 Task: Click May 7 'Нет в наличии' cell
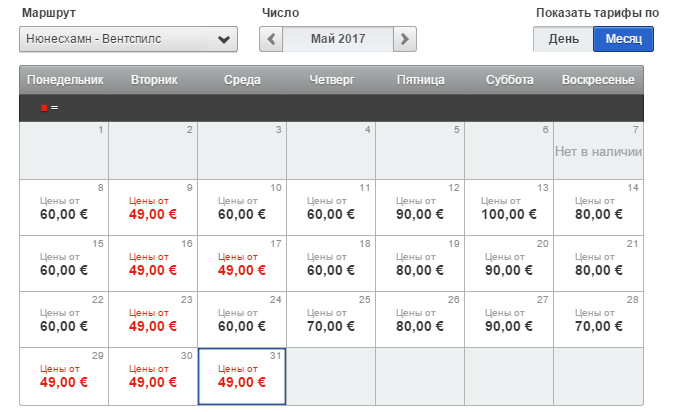coord(599,151)
